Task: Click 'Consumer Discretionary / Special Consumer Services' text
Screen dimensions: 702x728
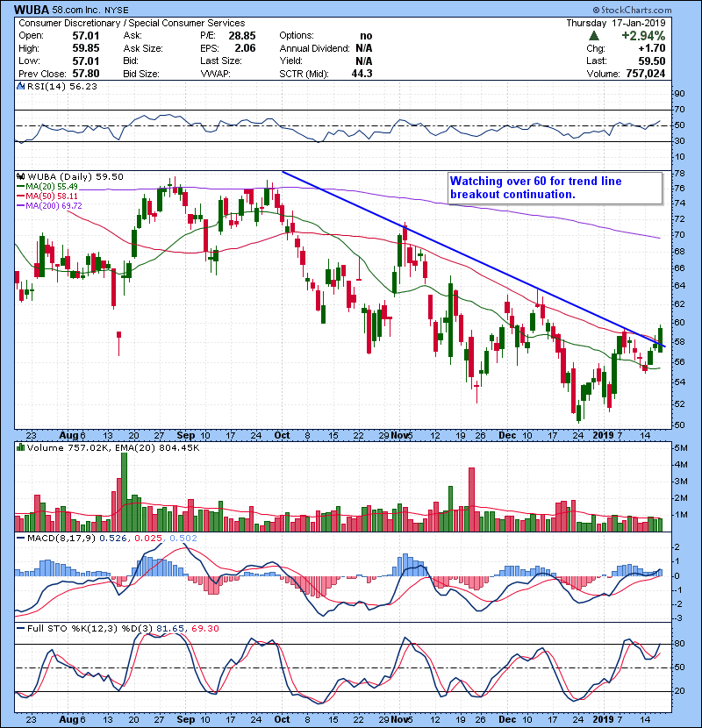Action: pos(132,23)
